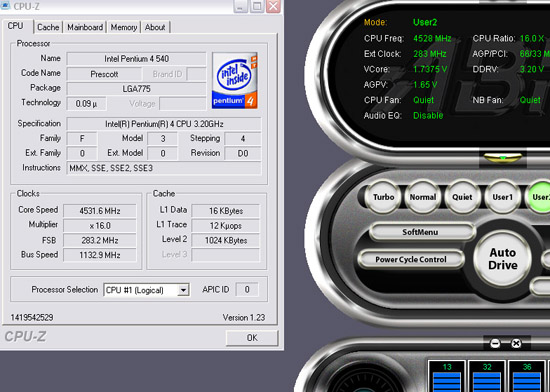The height and width of the screenshot is (392, 550).
Task: Click the CPU Fan Quiet readout
Action: (x=423, y=100)
